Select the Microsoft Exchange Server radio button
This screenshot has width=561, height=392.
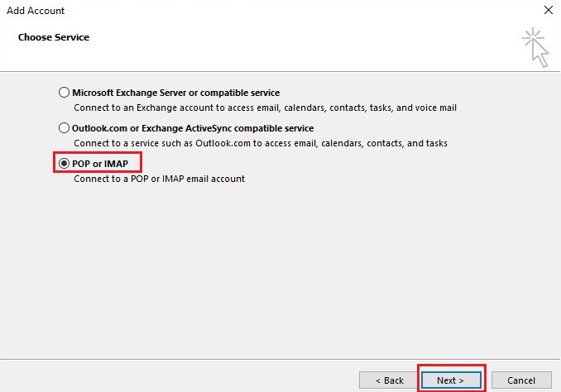65,93
